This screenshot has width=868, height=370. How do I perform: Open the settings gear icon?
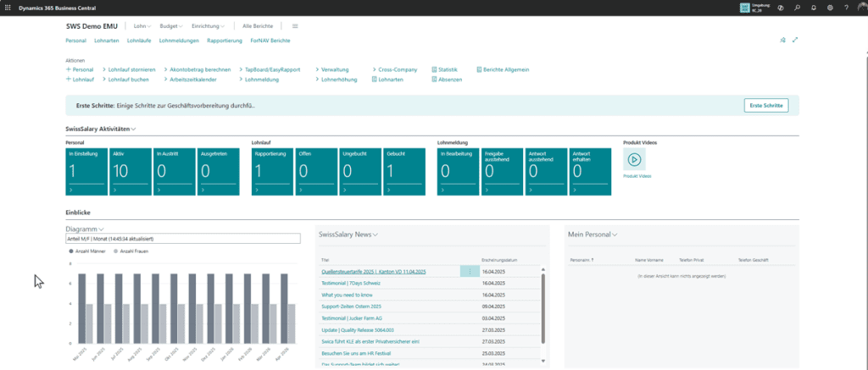[830, 7]
